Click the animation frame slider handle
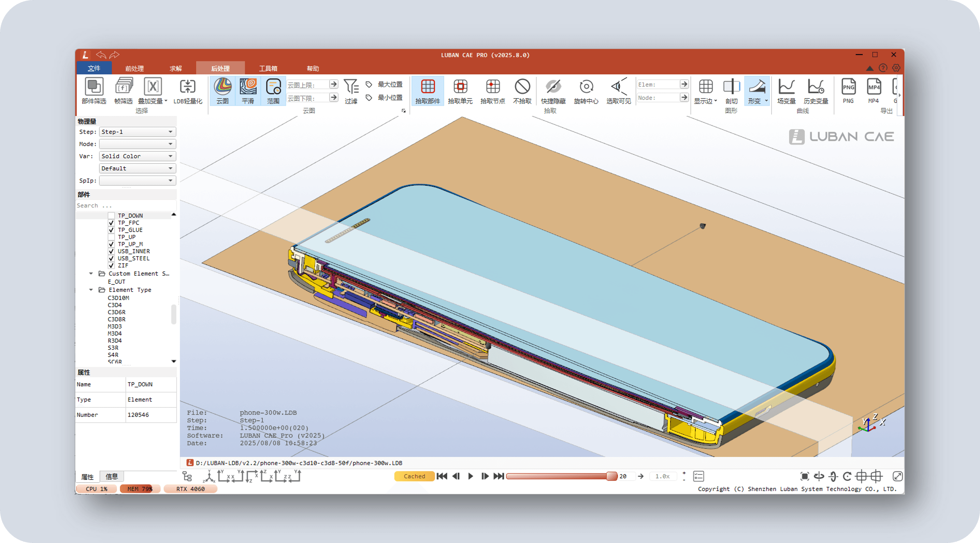The width and height of the screenshot is (980, 543). [611, 476]
